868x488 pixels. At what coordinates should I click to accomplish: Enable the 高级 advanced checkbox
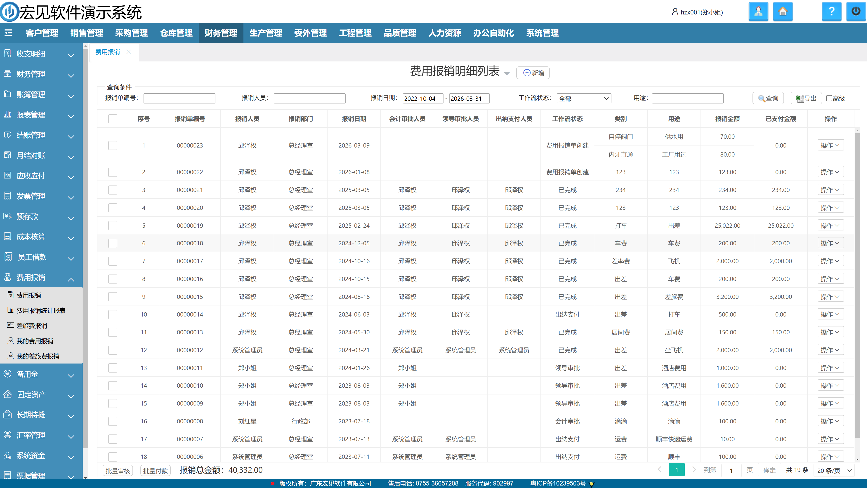click(x=829, y=98)
